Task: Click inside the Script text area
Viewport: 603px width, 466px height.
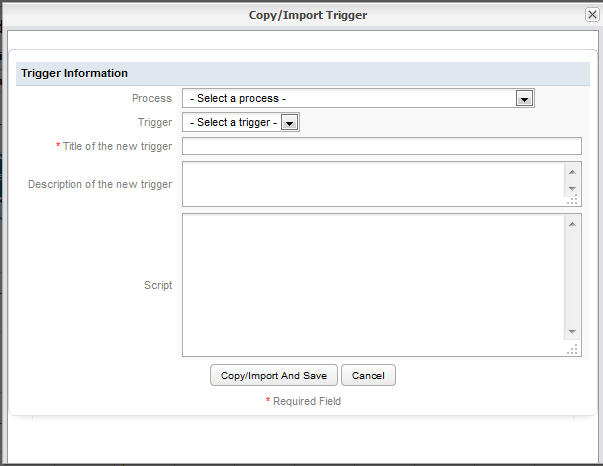Action: tap(373, 284)
